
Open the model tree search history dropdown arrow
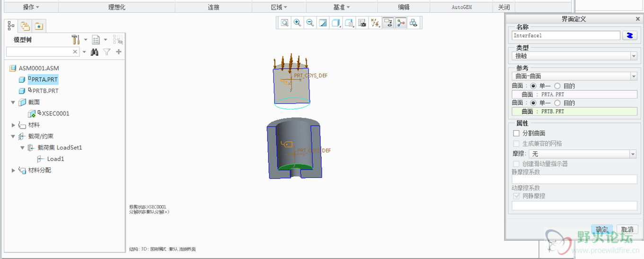84,52
